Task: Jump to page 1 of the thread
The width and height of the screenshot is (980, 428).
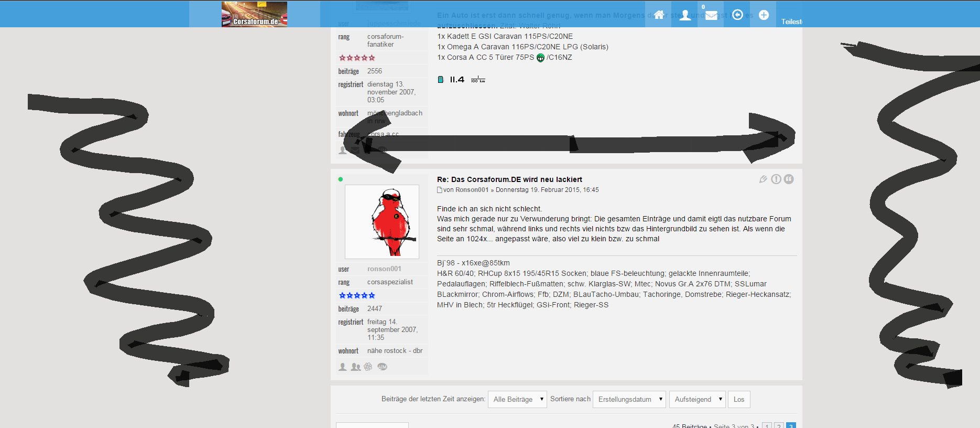Action: [767, 426]
